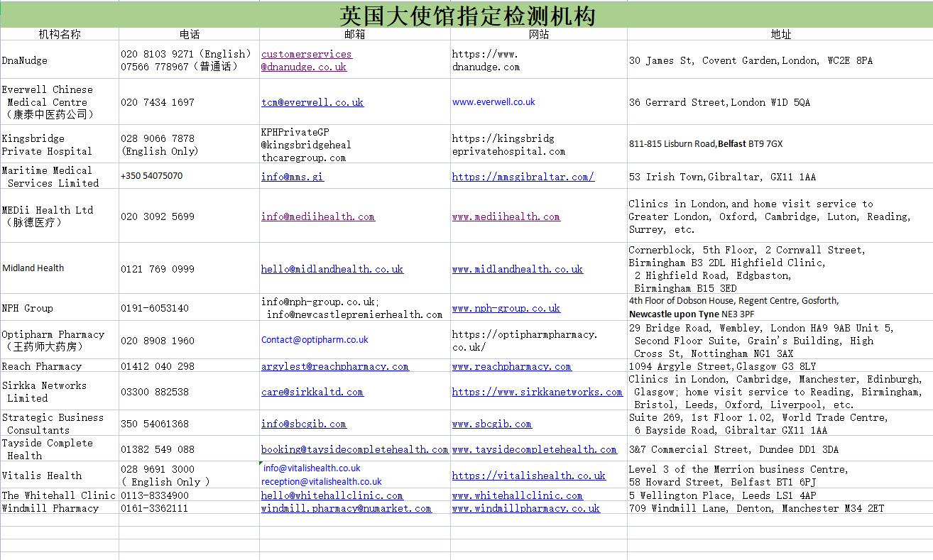Visit the www.mediihealth.com website link
Image resolution: width=933 pixels, height=560 pixels.
(506, 216)
